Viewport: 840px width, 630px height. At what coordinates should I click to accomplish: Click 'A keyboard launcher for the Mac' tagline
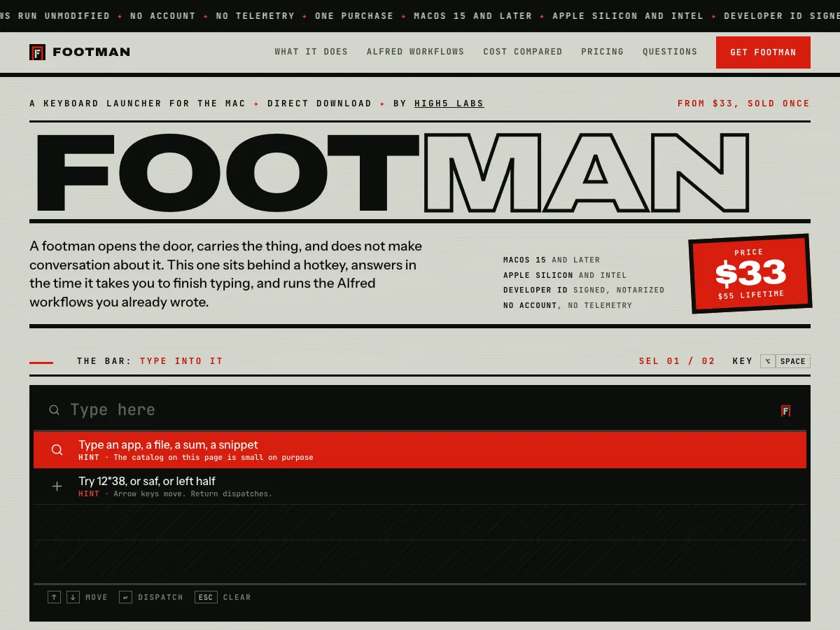coord(138,104)
